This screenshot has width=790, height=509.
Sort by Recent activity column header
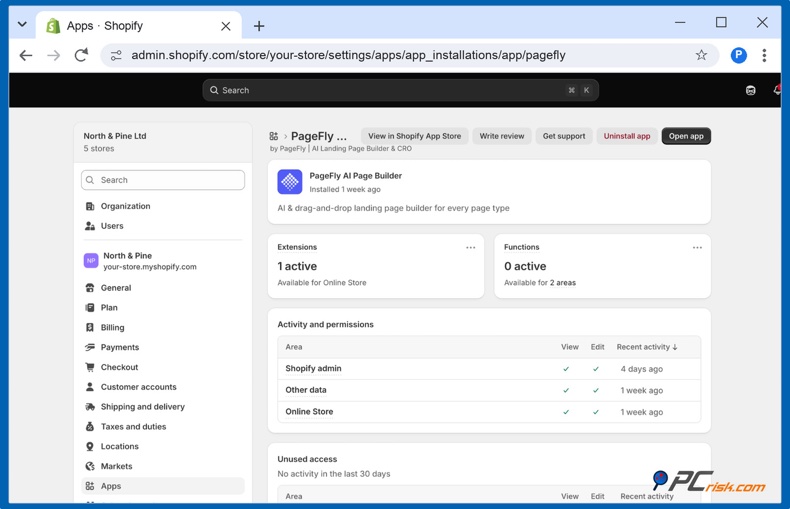pyautogui.click(x=647, y=347)
